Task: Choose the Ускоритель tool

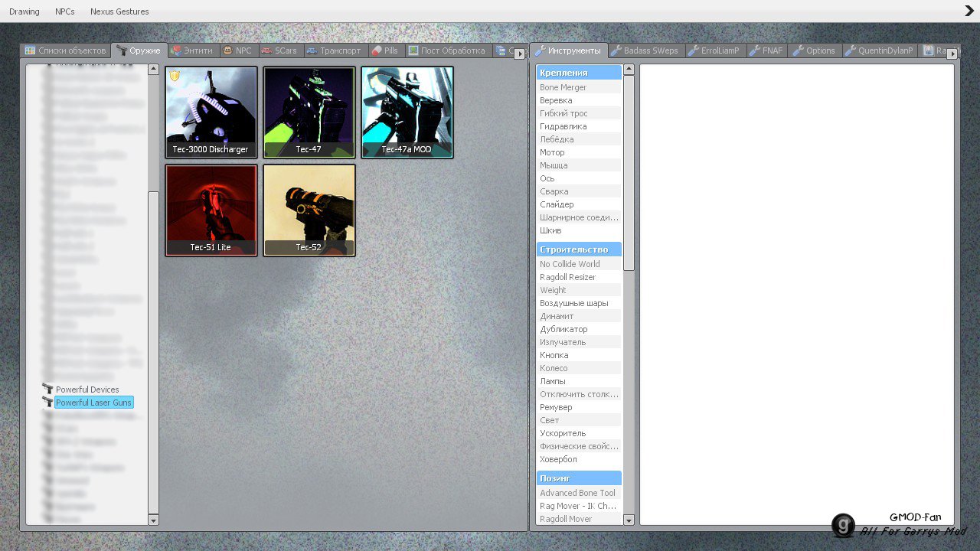Action: tap(579, 433)
